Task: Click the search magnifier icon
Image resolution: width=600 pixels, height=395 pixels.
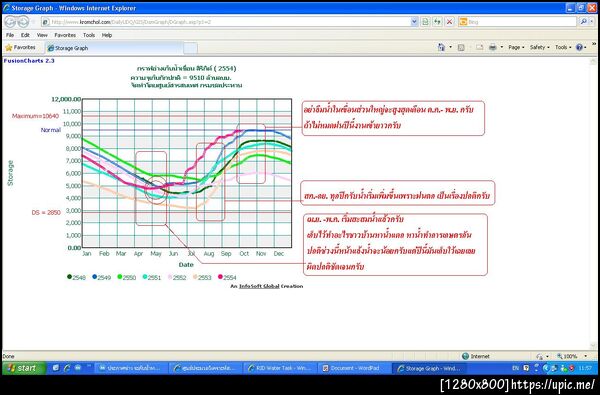Action: tap(583, 22)
